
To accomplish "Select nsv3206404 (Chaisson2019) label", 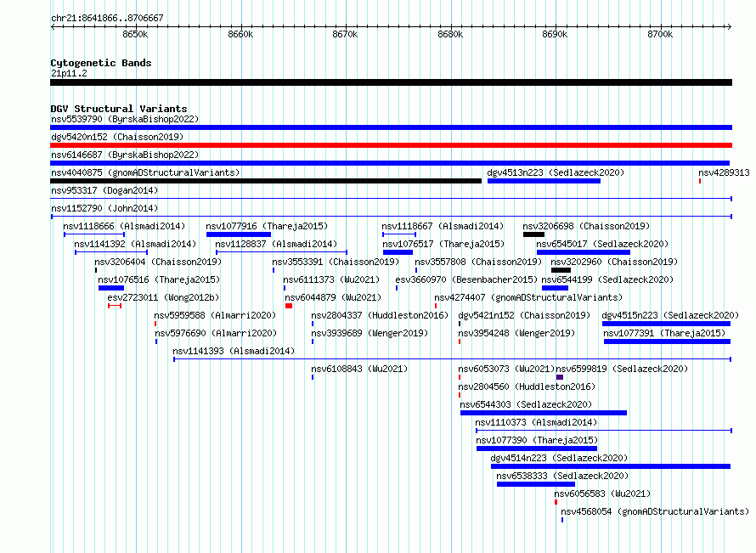I will [x=158, y=262].
